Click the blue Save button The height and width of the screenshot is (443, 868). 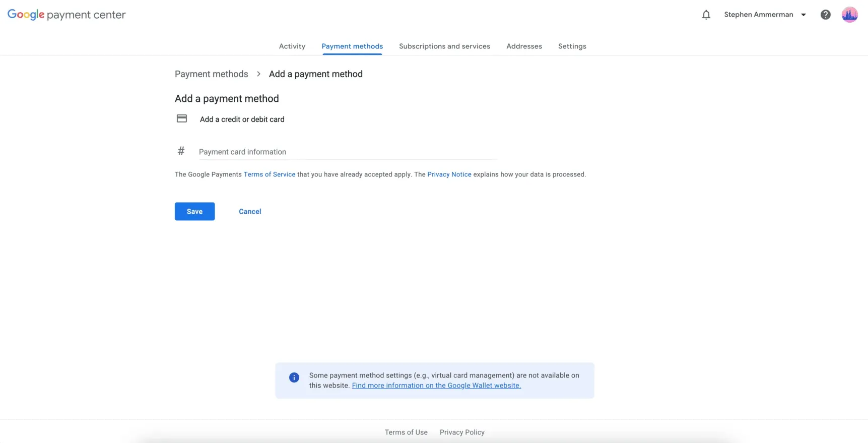point(194,211)
